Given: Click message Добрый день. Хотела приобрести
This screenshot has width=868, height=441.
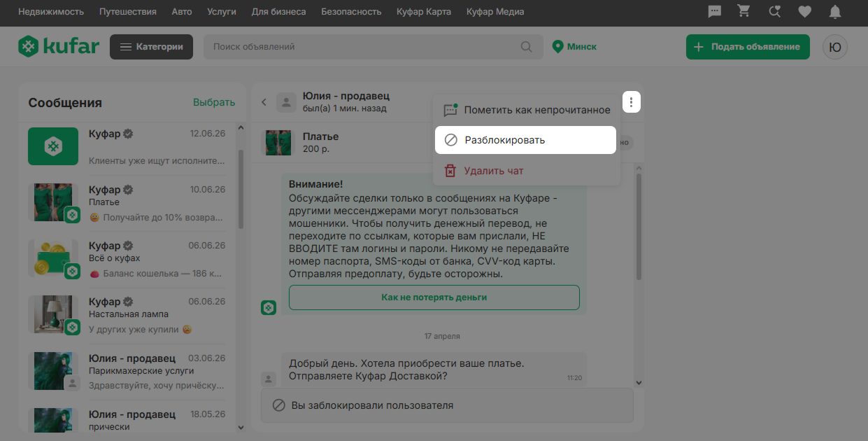Looking at the screenshot, I should (x=433, y=370).
